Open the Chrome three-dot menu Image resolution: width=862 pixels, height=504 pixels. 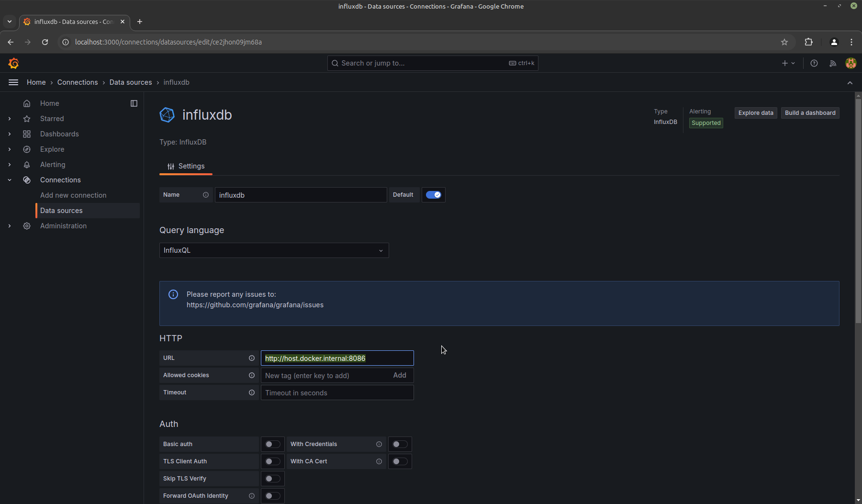851,42
